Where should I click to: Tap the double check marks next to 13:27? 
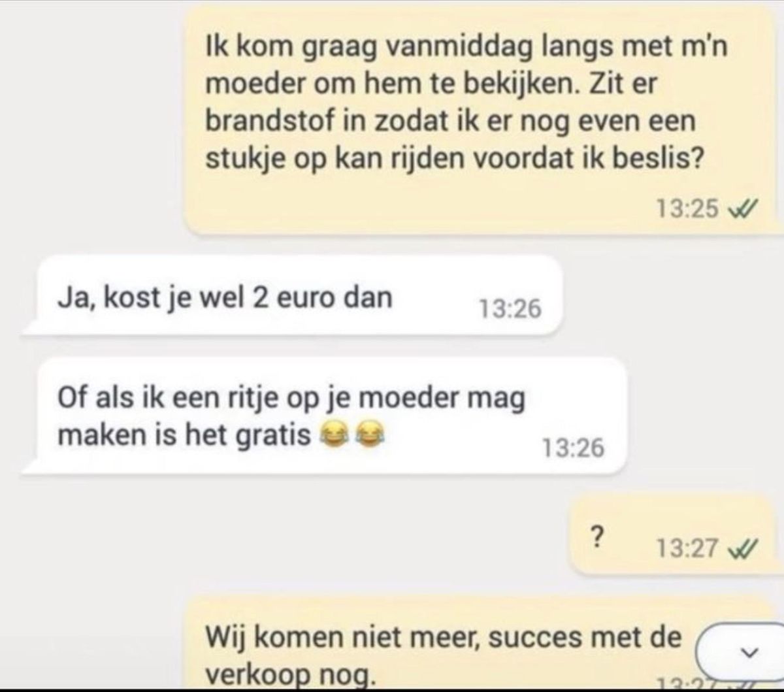click(x=742, y=548)
